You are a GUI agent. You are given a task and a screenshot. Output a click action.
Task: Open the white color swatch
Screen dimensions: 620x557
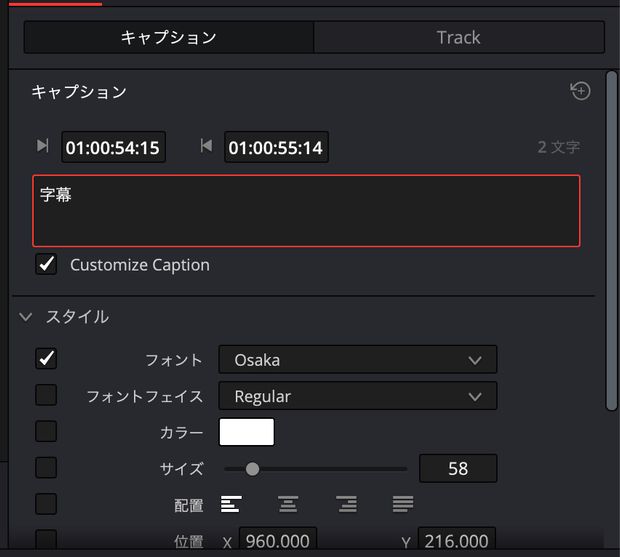[x=247, y=432]
